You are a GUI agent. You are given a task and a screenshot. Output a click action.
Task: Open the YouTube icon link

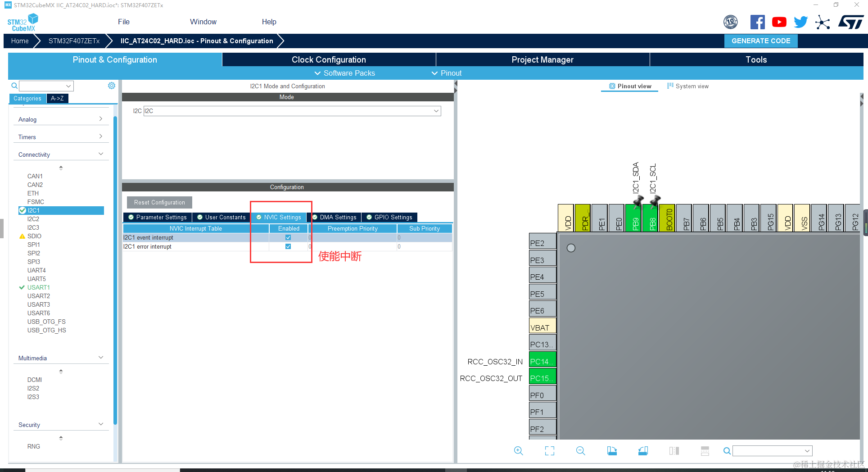tap(779, 22)
